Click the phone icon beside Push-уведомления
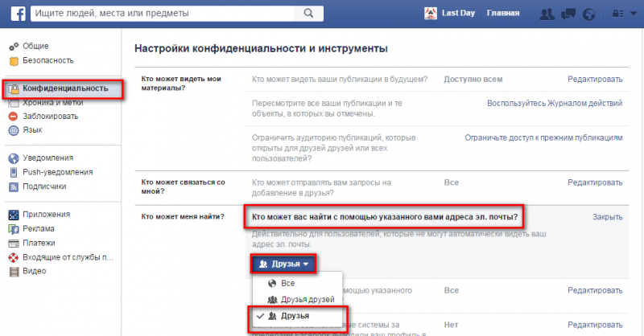 14,172
